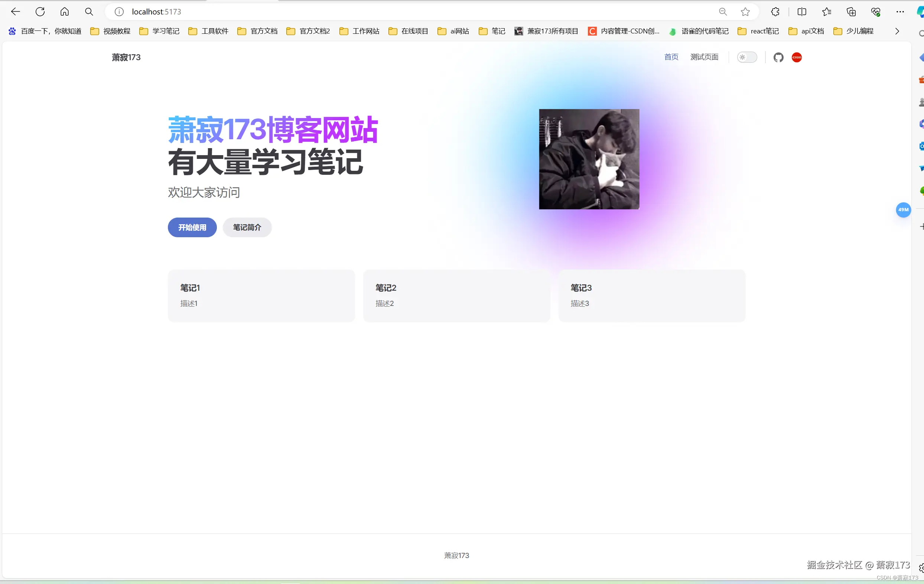Click the GitHub icon in the site header
Viewport: 924px width, 584px height.
pos(778,58)
